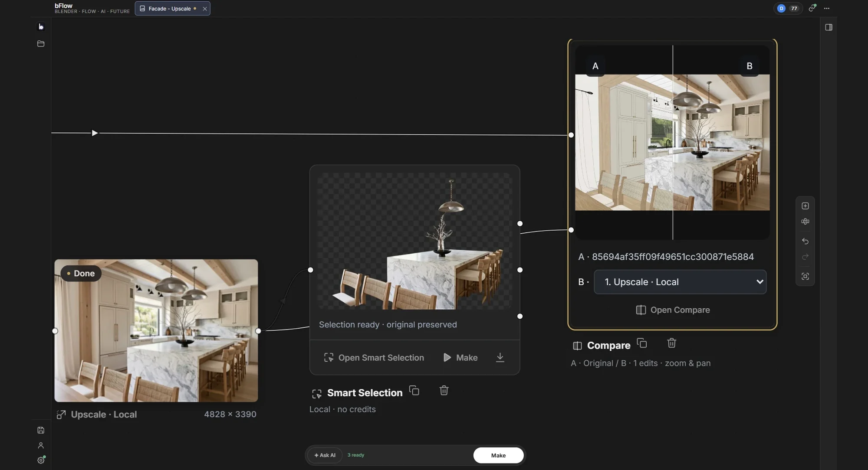Click the link connection status icon
This screenshot has height=470, width=868.
click(x=812, y=8)
